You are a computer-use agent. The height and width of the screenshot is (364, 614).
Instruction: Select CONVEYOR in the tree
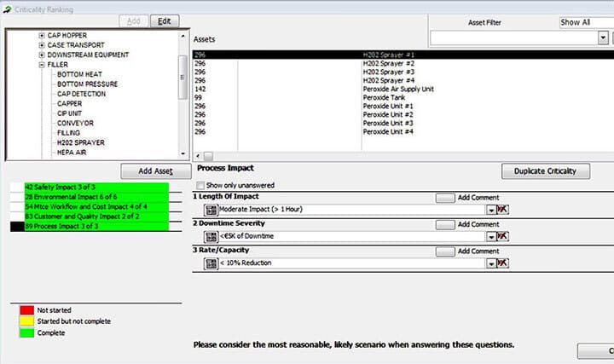76,124
